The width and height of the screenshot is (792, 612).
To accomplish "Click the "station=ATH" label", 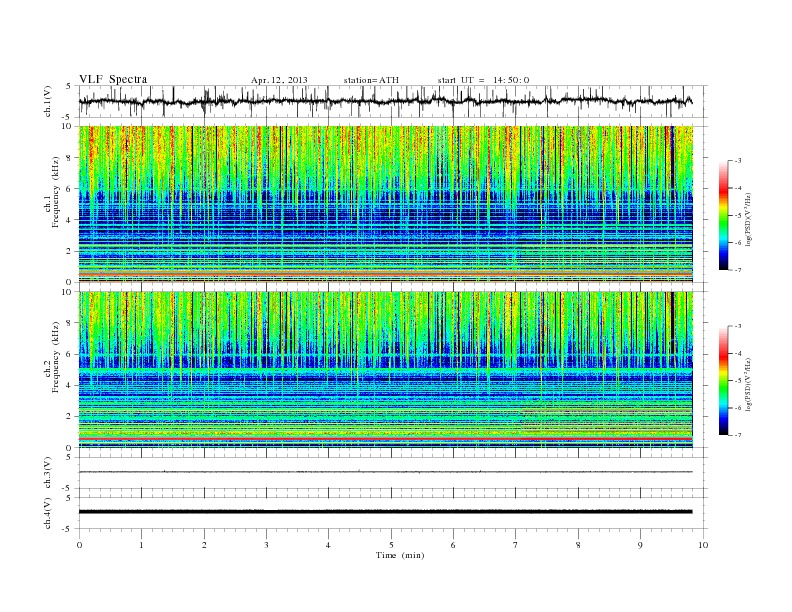I will point(371,80).
